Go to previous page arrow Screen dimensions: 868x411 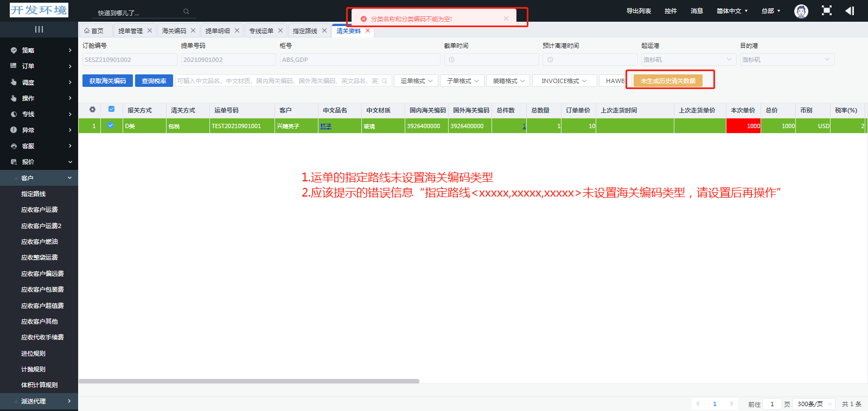coord(698,404)
